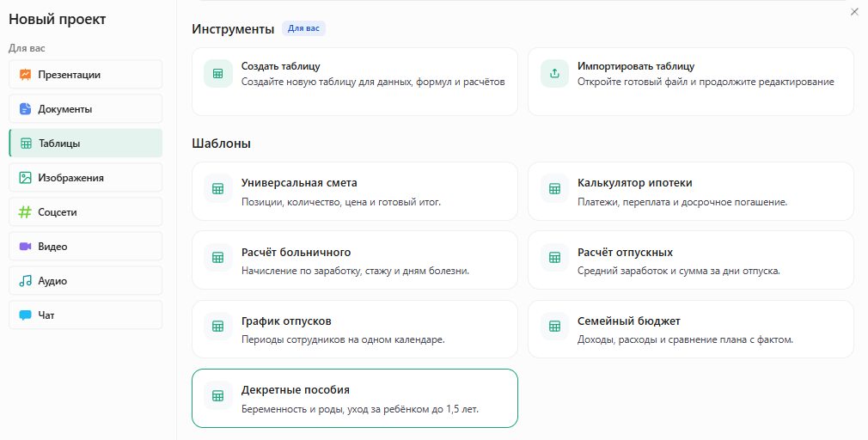The width and height of the screenshot is (868, 440).
Task: Click the Инструменты section heading
Action: tap(233, 28)
